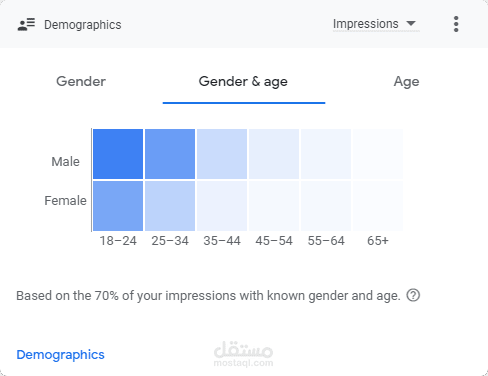Click the help question mark icon
The width and height of the screenshot is (488, 376).
pos(413,295)
